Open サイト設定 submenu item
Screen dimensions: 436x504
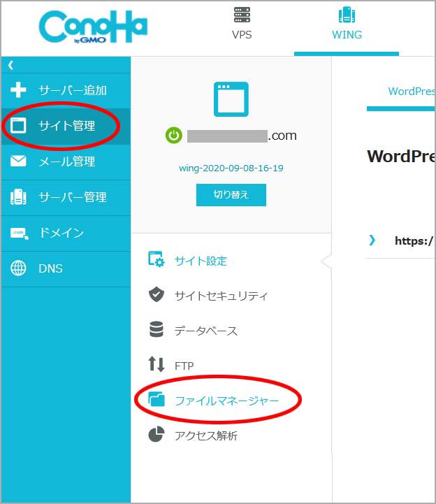click(201, 261)
